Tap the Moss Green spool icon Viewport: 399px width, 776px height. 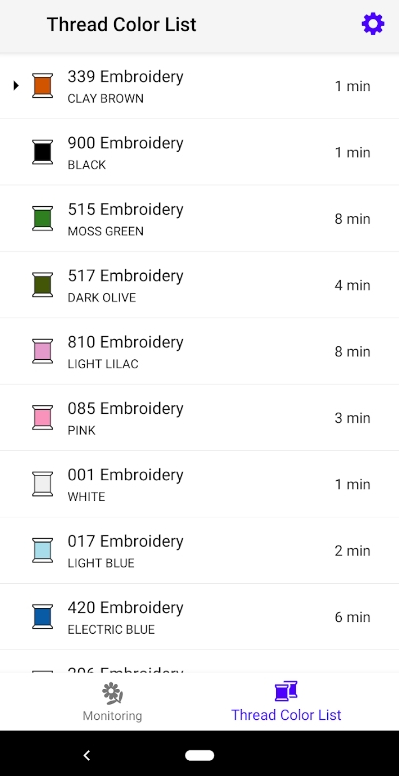coord(43,218)
